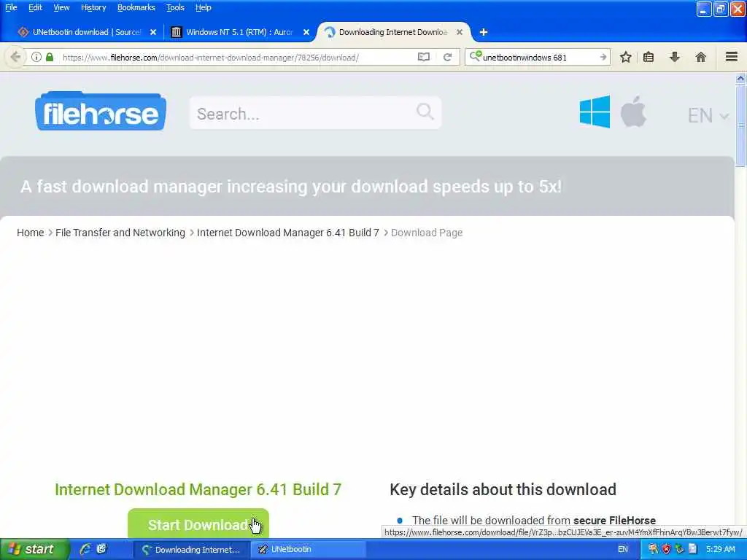Show bookmarks list icon
The height and width of the screenshot is (560, 747).
[649, 57]
